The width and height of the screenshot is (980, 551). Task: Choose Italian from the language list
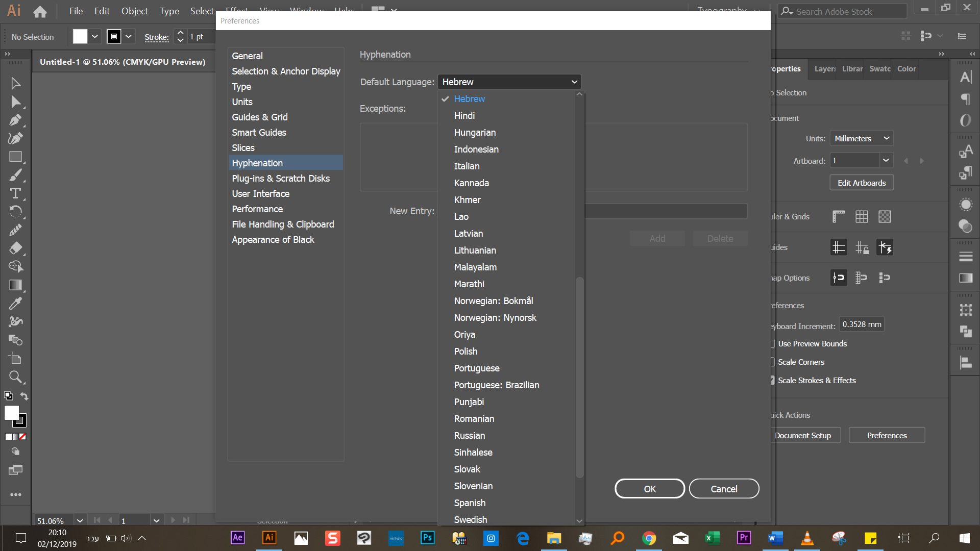467,166
